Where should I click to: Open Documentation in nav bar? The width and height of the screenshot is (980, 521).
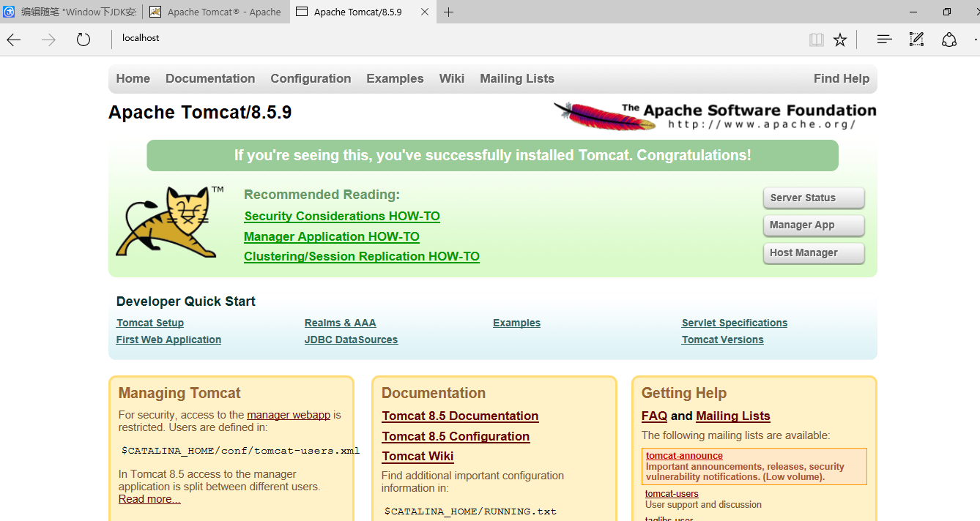tap(210, 78)
